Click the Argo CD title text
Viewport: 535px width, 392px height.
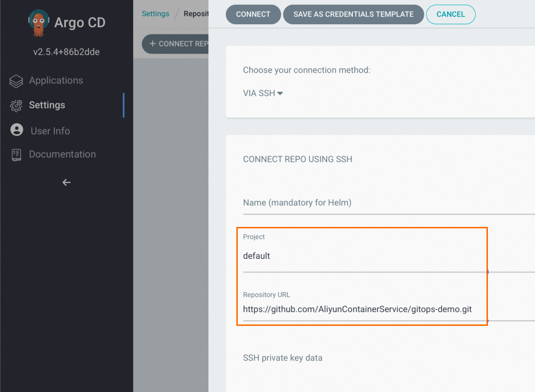click(80, 22)
